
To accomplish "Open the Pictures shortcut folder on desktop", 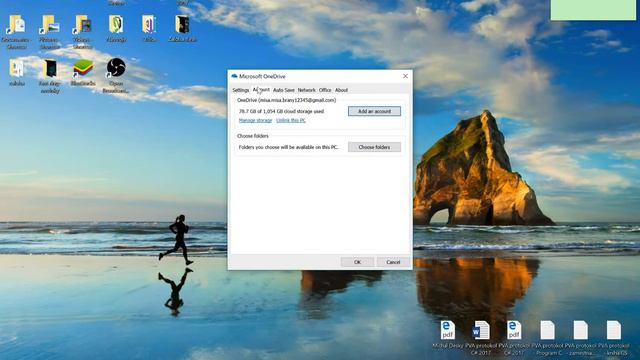I will (49, 32).
